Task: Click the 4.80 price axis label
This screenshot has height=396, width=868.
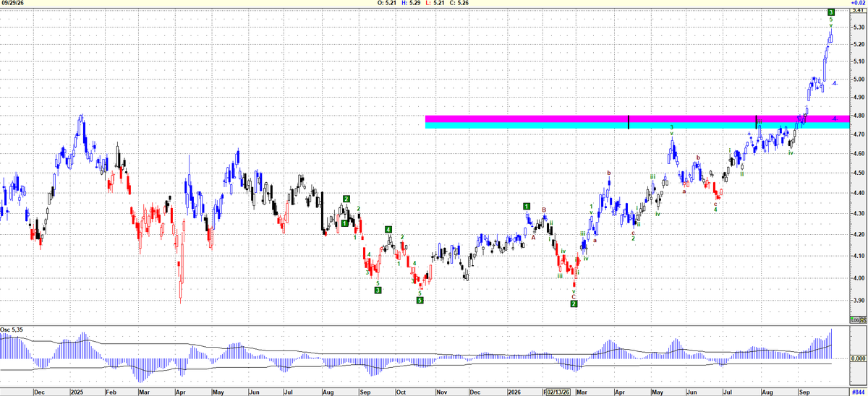Action: coord(859,116)
